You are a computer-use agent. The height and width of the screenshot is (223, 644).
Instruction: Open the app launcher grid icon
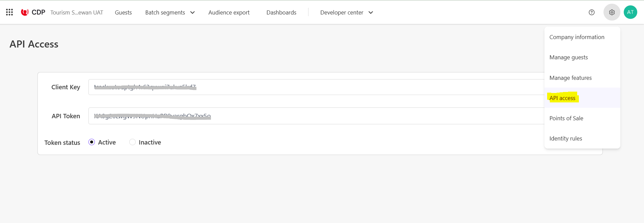[x=9, y=12]
